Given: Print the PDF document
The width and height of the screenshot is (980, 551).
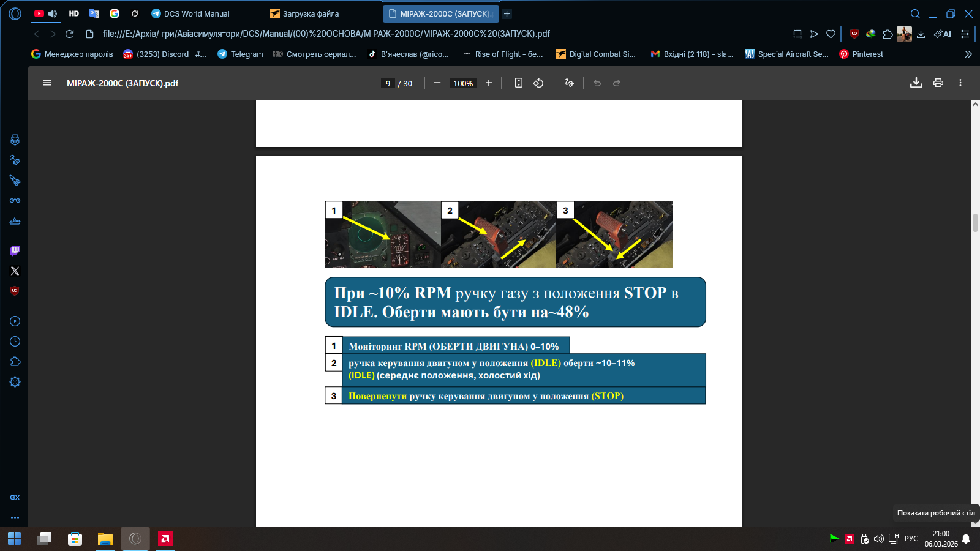Looking at the screenshot, I should click(938, 83).
